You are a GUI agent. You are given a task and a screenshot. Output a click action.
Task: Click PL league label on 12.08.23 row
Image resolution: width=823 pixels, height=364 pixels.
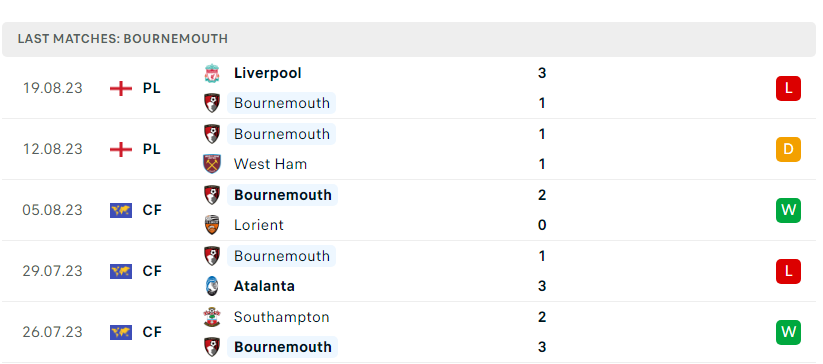tap(151, 149)
